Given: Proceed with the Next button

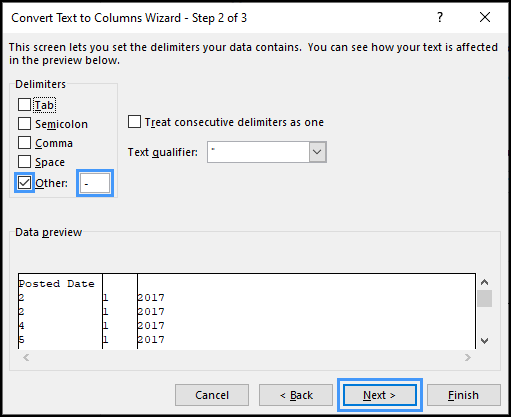Looking at the screenshot, I should 380,395.
